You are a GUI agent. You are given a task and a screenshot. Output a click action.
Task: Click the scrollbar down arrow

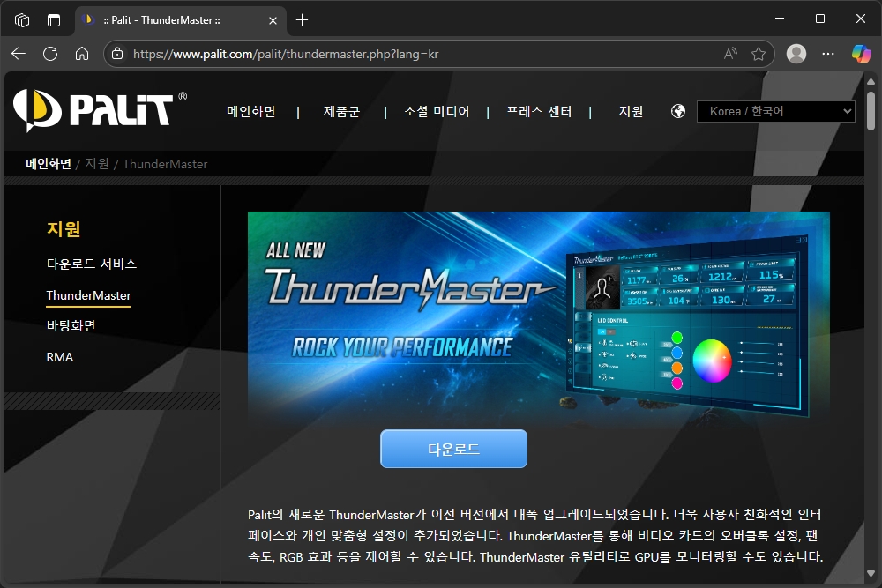(x=871, y=573)
